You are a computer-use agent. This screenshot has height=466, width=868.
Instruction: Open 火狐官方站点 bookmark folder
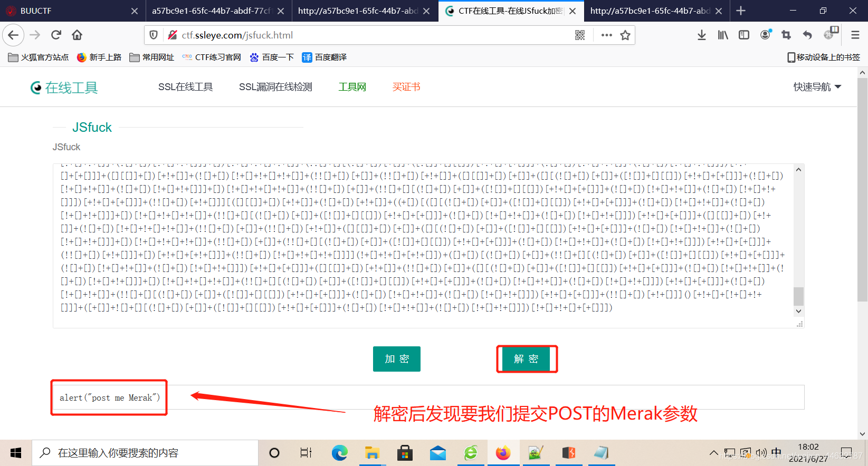point(39,57)
